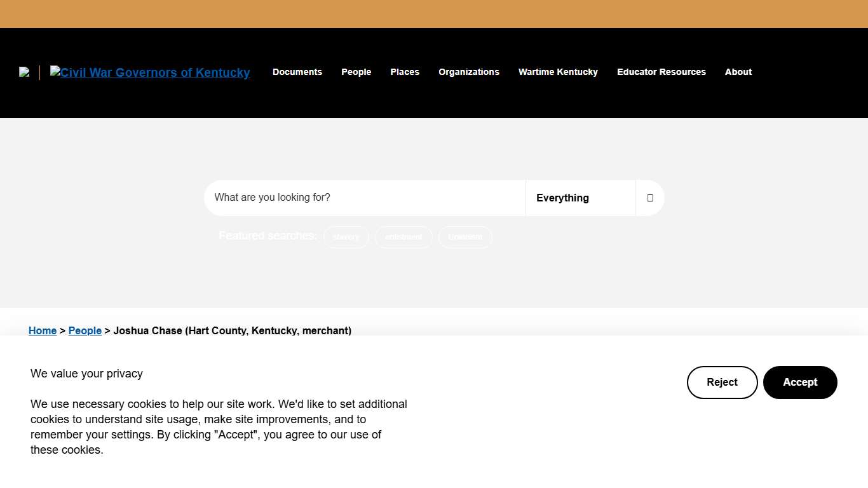Screen dimensions: 868x488
Task: Open the Documents menu
Action: click(297, 72)
